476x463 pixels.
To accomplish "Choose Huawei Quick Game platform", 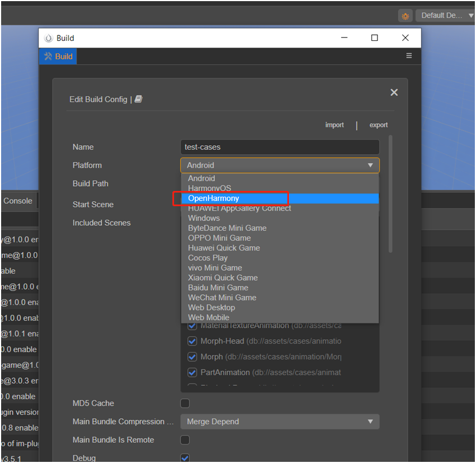I will 280,248.
